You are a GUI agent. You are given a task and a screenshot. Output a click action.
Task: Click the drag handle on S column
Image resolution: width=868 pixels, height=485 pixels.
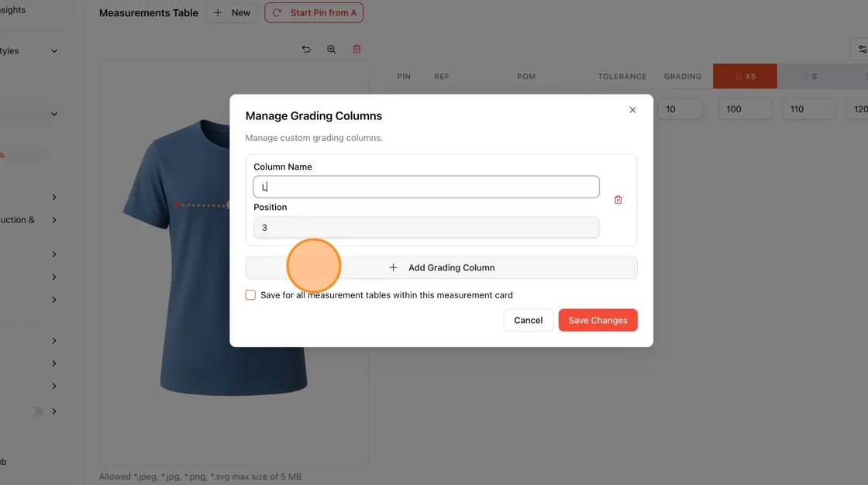pyautogui.click(x=805, y=77)
